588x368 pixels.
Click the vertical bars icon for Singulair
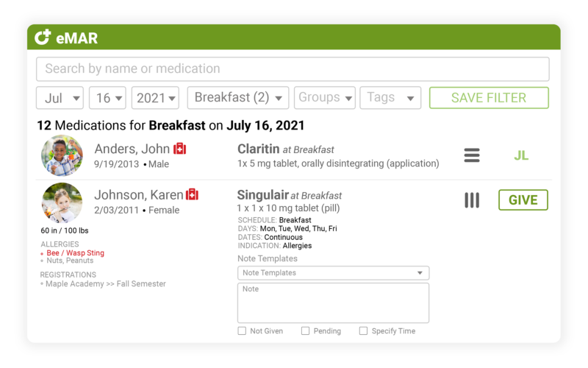(x=472, y=200)
